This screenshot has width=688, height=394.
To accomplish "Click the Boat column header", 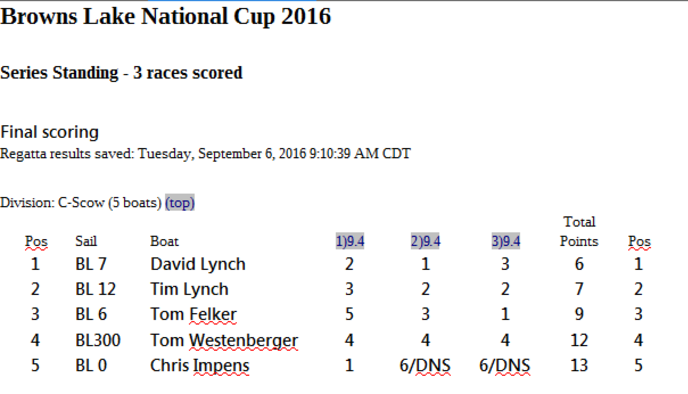I will (164, 241).
